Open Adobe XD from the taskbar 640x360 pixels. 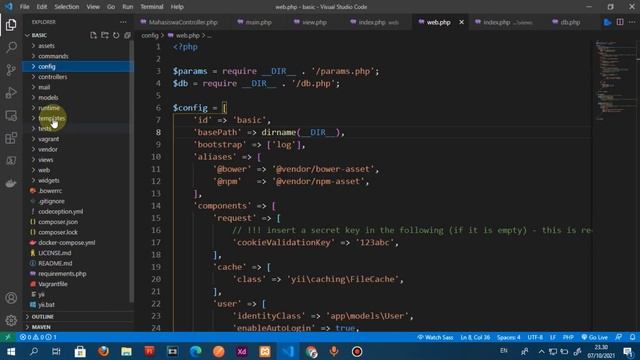pyautogui.click(x=242, y=351)
